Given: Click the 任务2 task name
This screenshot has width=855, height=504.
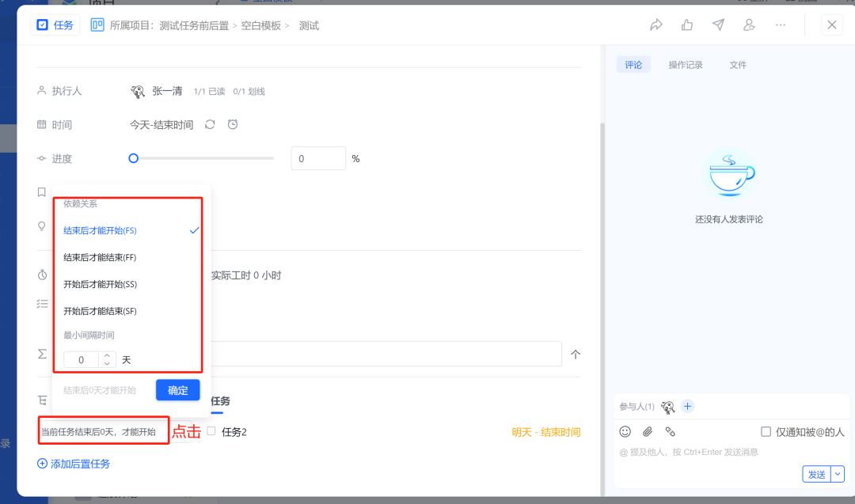Looking at the screenshot, I should click(x=234, y=432).
